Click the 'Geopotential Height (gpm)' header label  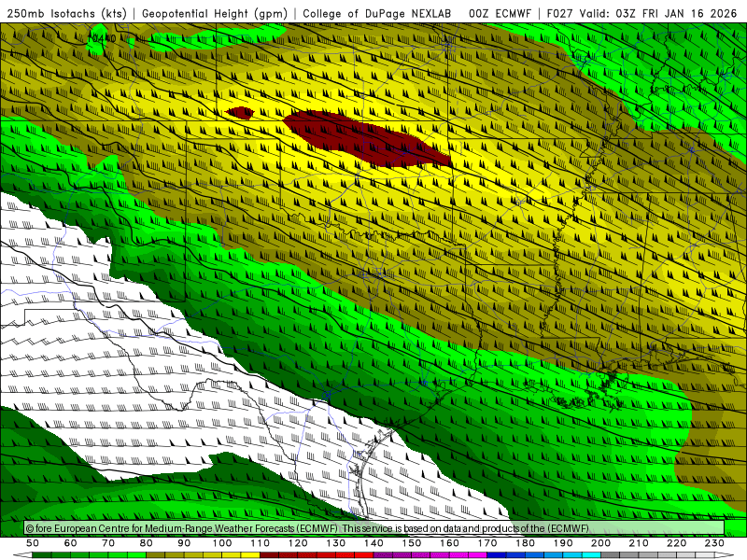click(x=215, y=13)
